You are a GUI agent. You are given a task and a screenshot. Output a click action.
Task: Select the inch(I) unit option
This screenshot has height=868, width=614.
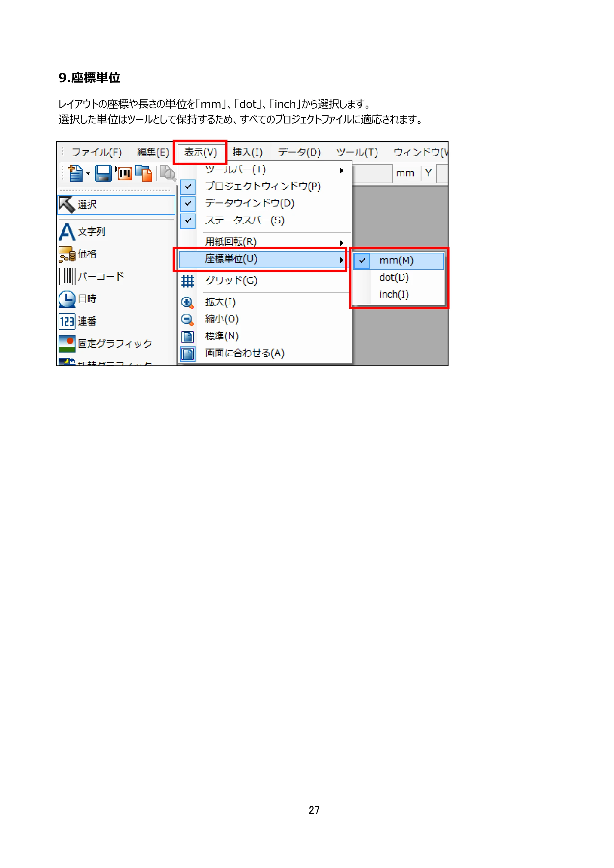point(398,294)
